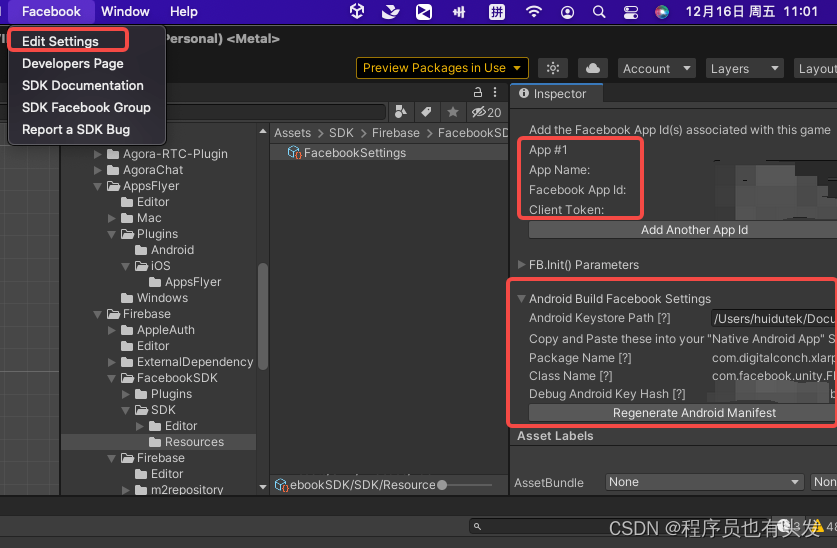Viewport: 837px width, 548px height.
Task: Click the Package Name value text
Action: [x=773, y=358]
